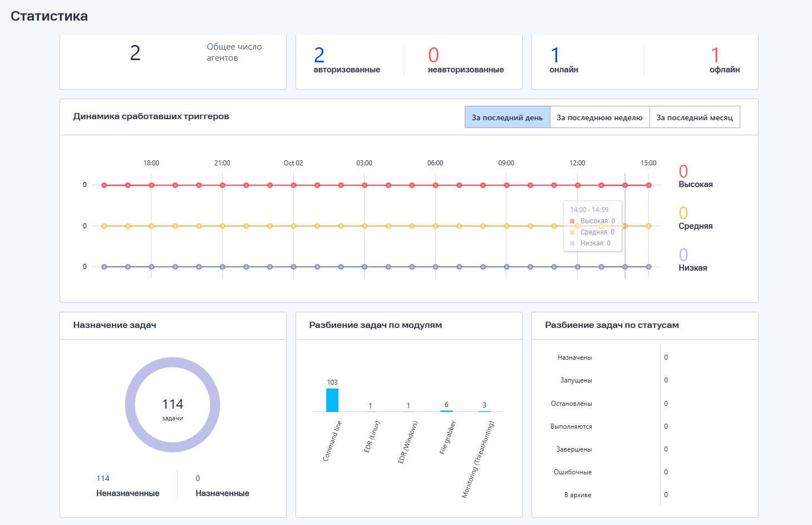Select the Monitoring (ThreatHunting) bar
The width and height of the screenshot is (812, 525).
coord(484,411)
